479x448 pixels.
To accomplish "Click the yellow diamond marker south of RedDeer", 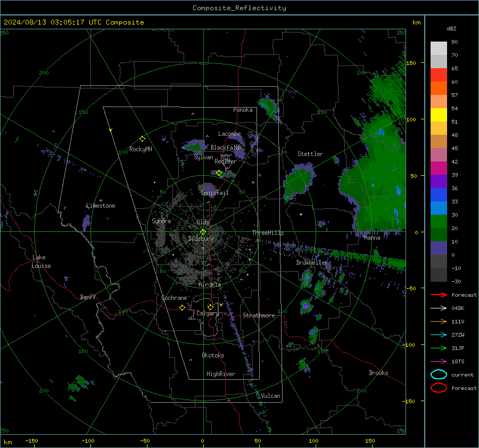I will click(x=219, y=173).
